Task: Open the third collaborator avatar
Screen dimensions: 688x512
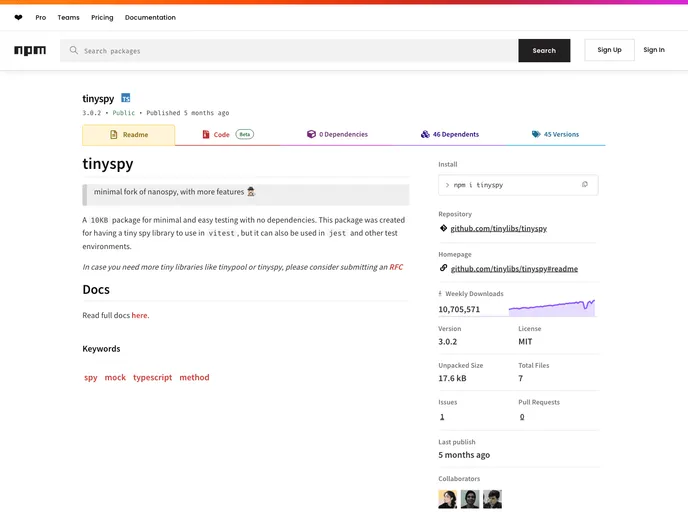Action: (492, 499)
